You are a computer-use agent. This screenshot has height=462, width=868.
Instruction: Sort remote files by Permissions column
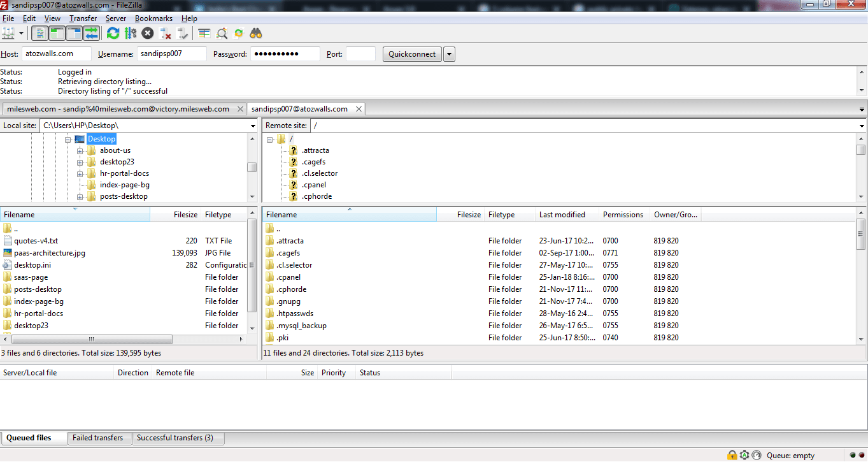[x=624, y=215]
